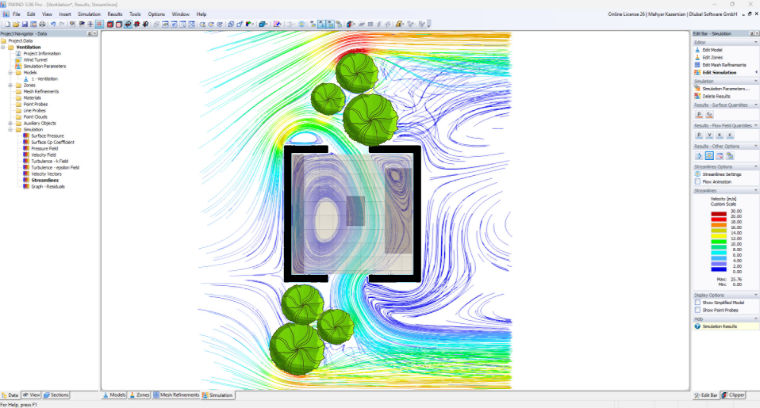Click Simulation Parameters icon in Edit Bar
Screen dimensions: 760x408
click(697, 89)
